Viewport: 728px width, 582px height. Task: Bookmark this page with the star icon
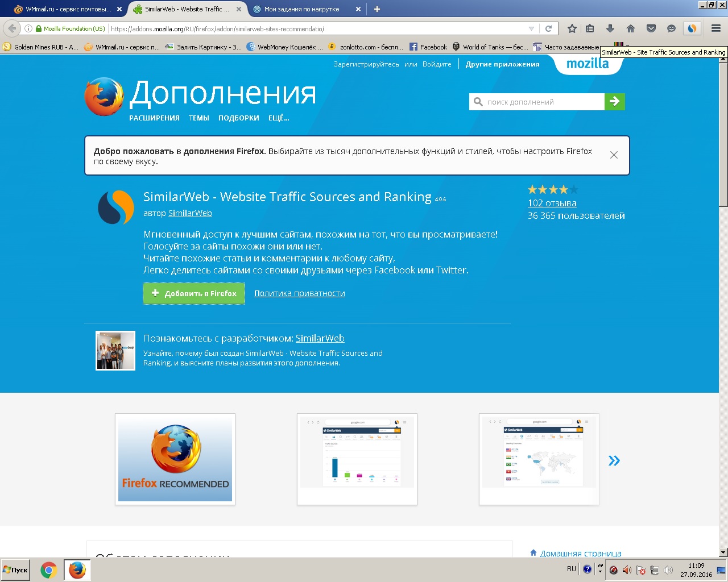click(572, 28)
